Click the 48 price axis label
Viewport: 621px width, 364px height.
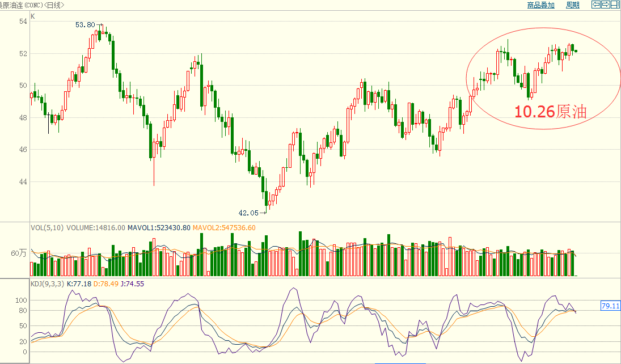[x=23, y=117]
